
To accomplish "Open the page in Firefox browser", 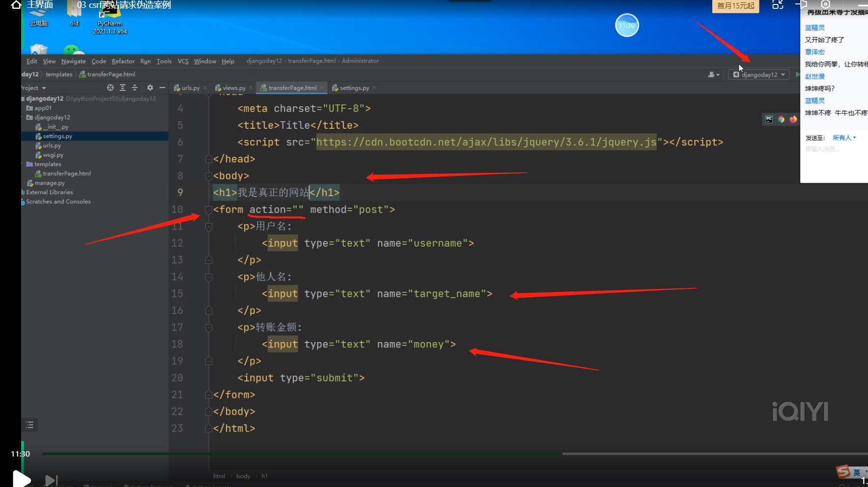I will point(793,119).
